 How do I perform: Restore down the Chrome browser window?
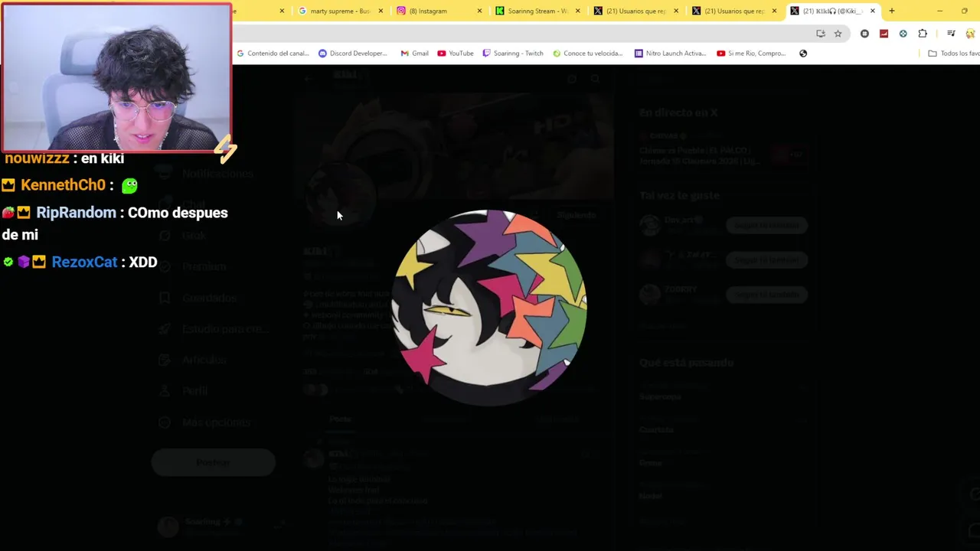pyautogui.click(x=964, y=11)
